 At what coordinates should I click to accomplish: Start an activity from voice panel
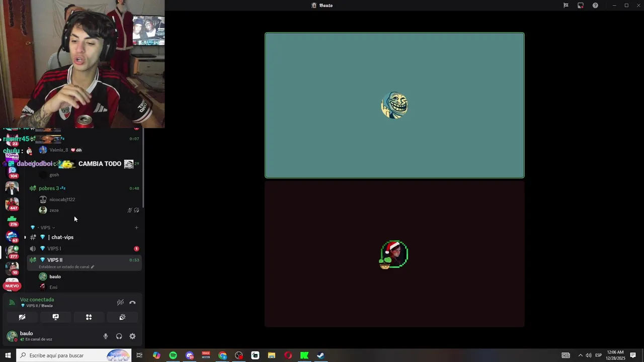pyautogui.click(x=89, y=317)
